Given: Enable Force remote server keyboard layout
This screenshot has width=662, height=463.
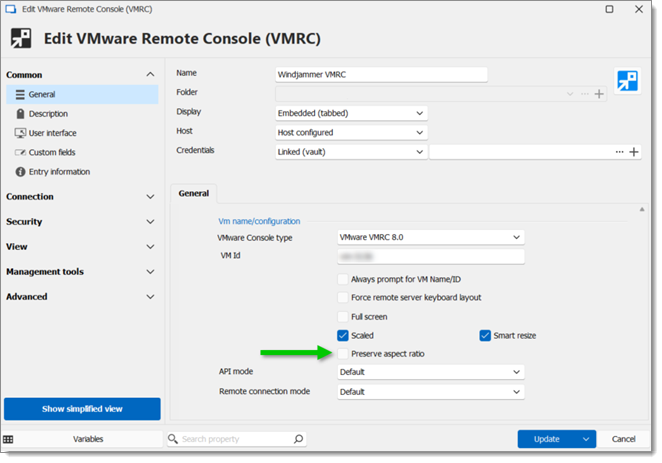Looking at the screenshot, I should tap(343, 298).
